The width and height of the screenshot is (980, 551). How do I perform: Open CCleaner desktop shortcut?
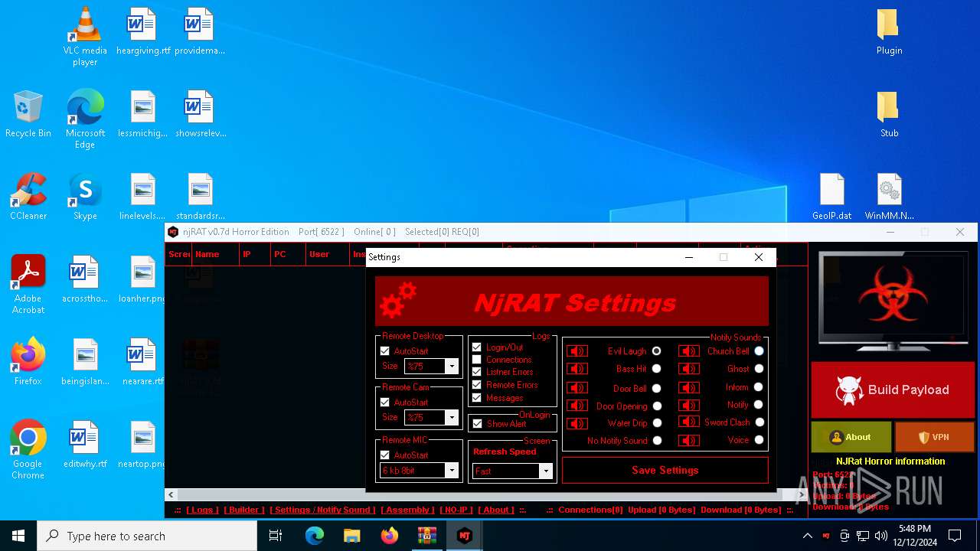[x=28, y=196]
